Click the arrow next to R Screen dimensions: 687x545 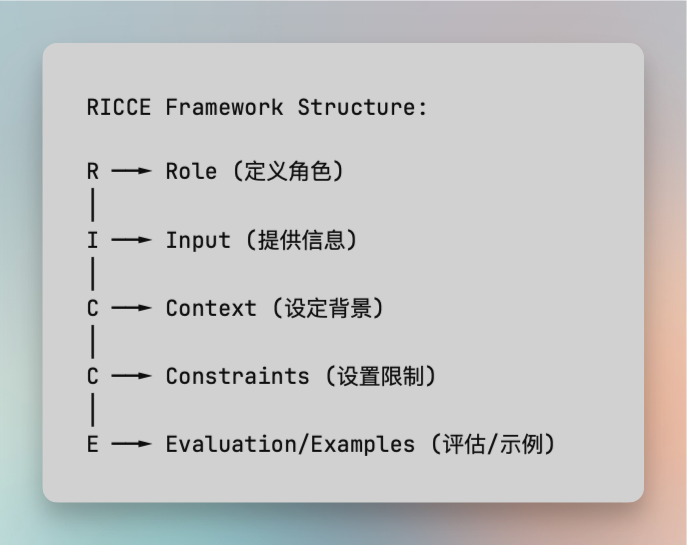point(131,171)
